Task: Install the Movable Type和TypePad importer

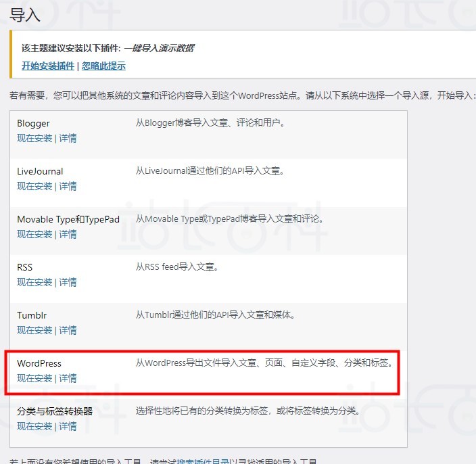Action: pyautogui.click(x=34, y=234)
